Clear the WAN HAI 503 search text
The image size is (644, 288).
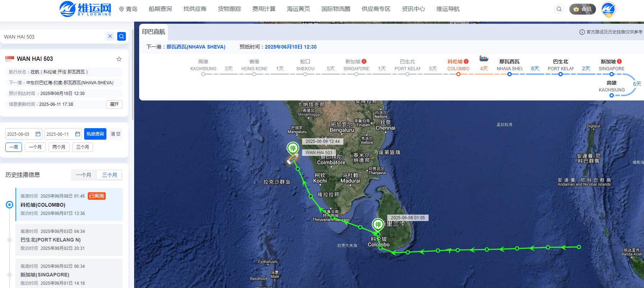click(x=110, y=36)
